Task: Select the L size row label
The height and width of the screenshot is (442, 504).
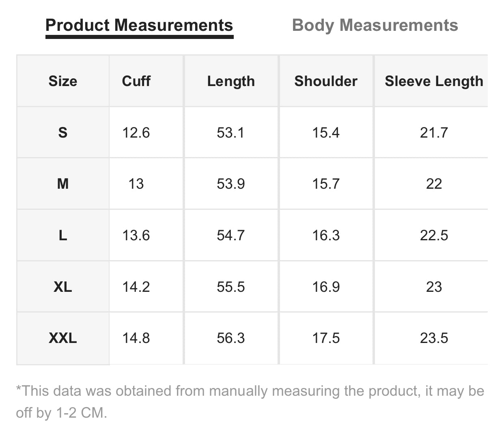Action: (63, 235)
